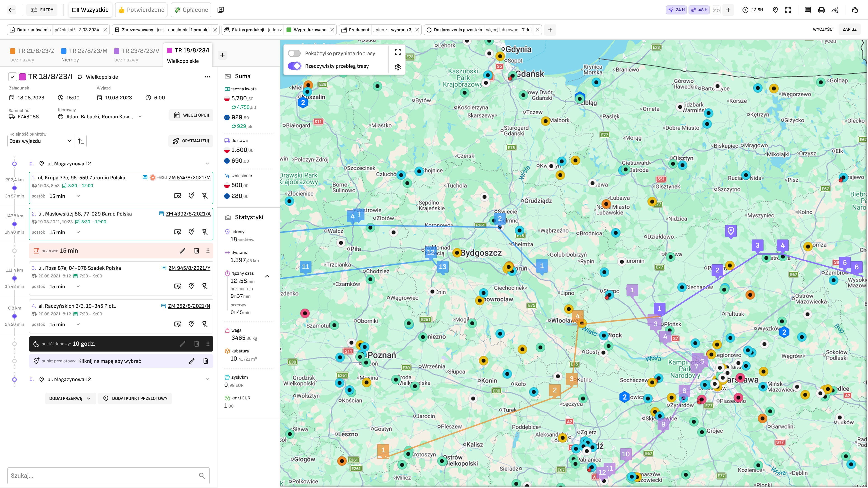Click the add view icon next to Opłacone
This screenshot has height=488, width=868.
[221, 10]
